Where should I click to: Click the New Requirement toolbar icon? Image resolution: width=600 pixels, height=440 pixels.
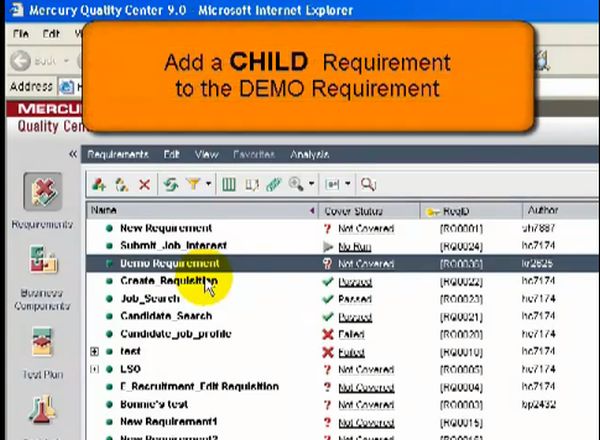pyautogui.click(x=99, y=185)
